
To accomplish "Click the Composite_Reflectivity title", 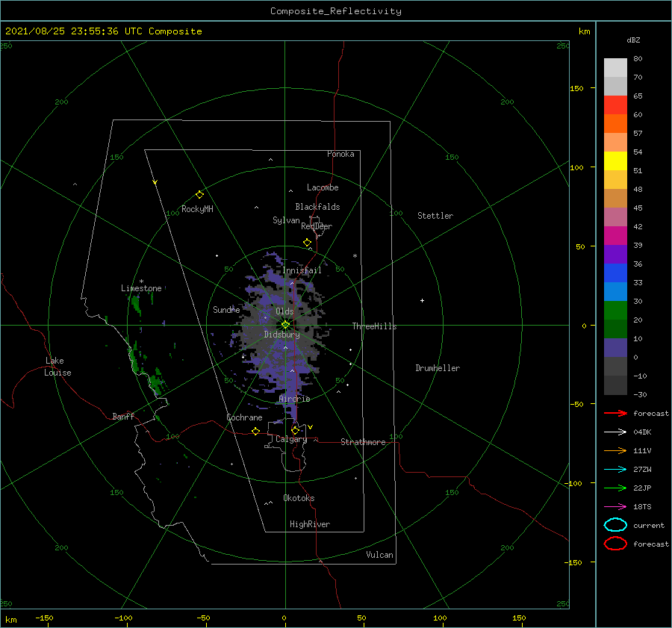I will tap(336, 11).
